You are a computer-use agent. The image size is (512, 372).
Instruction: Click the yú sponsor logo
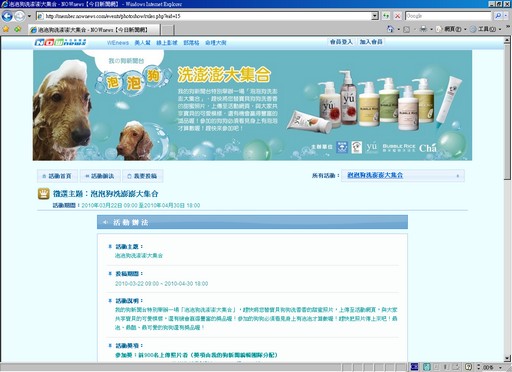click(372, 147)
